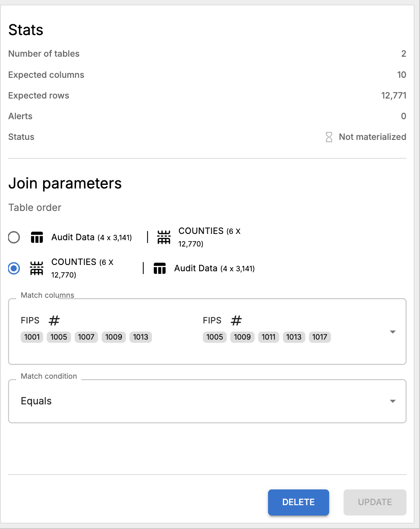Expand the Match columns dropdown arrow
This screenshot has height=529, width=420.
pos(393,332)
